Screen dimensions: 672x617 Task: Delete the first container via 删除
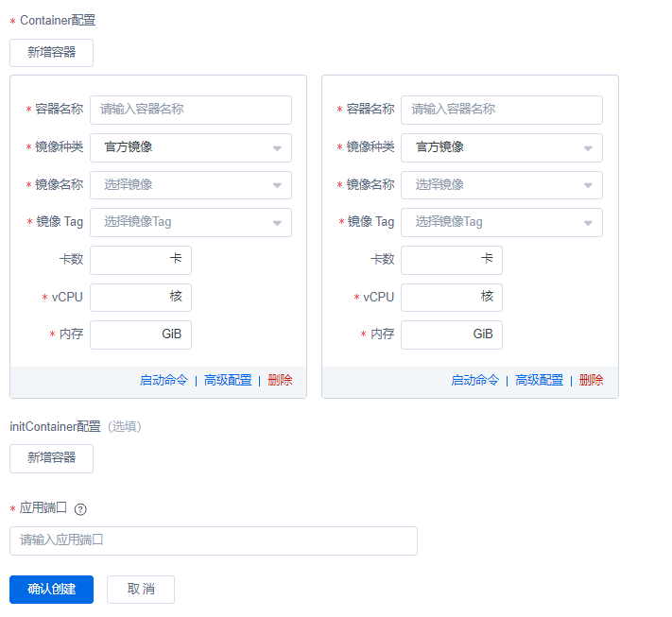(x=280, y=381)
